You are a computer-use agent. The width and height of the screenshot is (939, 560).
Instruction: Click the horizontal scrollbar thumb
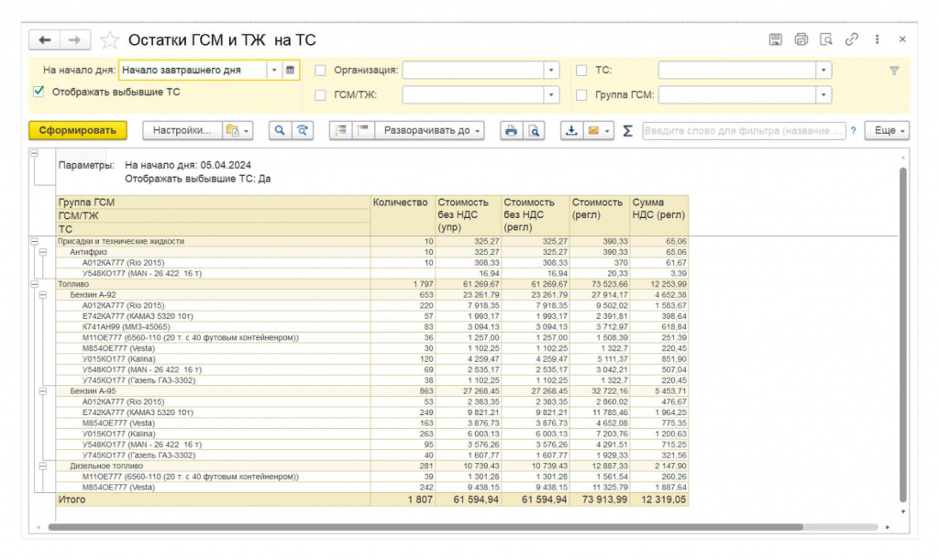tap(425, 527)
